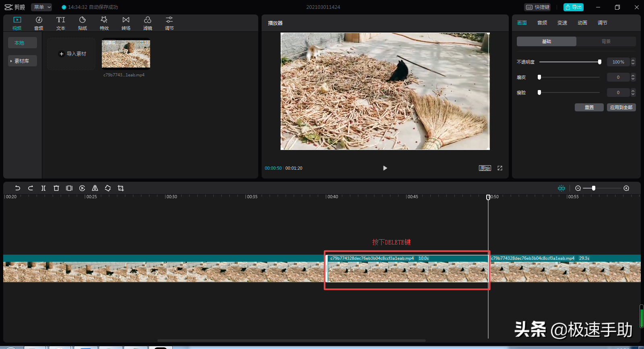Expand the 素材库 library item
Viewport: 644px width, 349px height.
coord(23,61)
